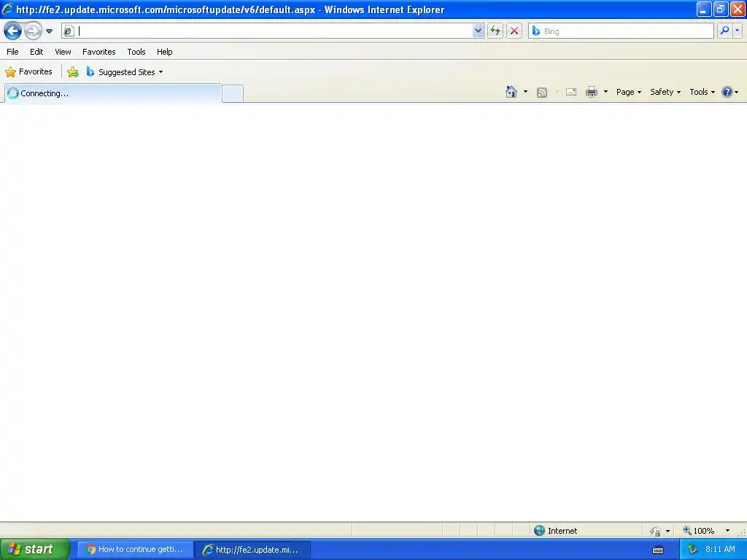Click the 100% zoom level button
747x560 pixels.
click(x=698, y=531)
